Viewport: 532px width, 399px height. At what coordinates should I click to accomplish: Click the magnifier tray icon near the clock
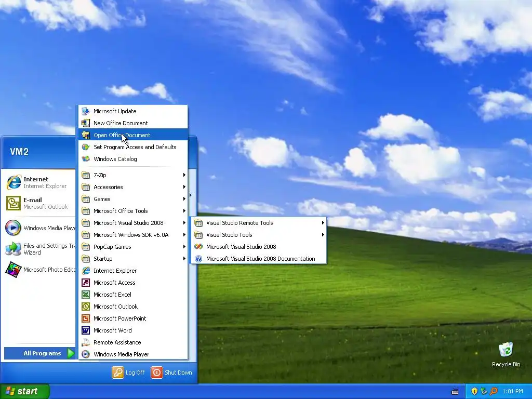click(x=494, y=391)
